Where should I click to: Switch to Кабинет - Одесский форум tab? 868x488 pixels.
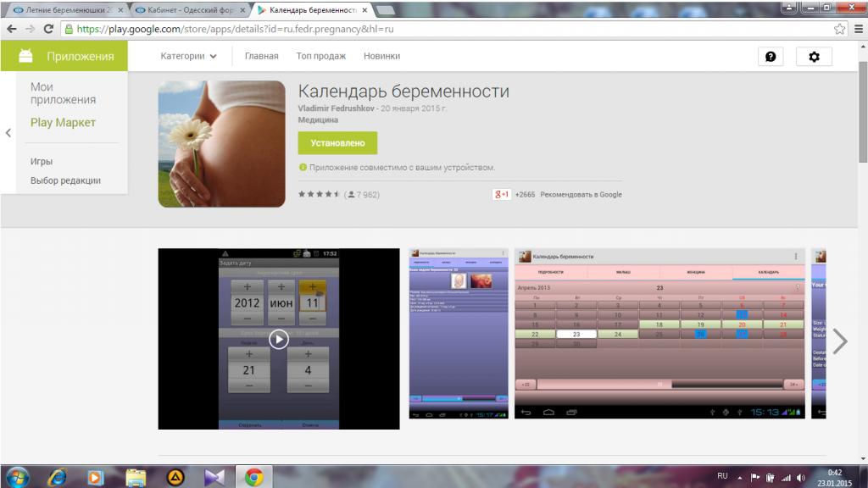190,9
